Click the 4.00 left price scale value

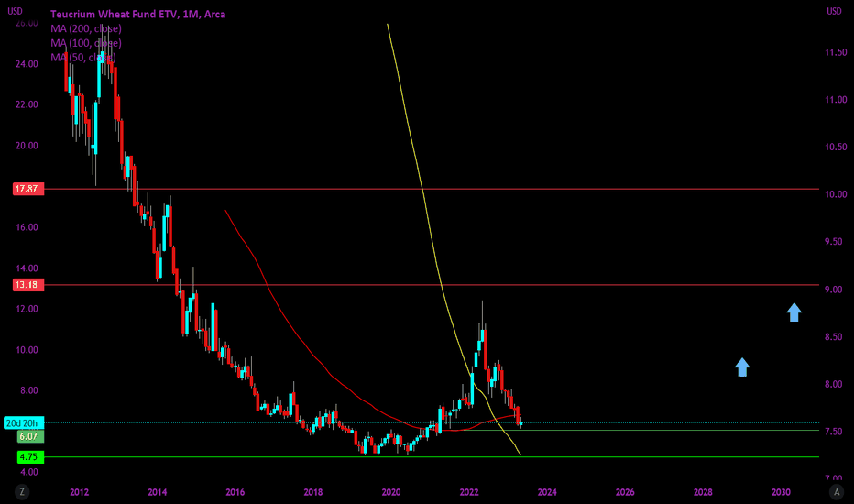click(x=29, y=473)
